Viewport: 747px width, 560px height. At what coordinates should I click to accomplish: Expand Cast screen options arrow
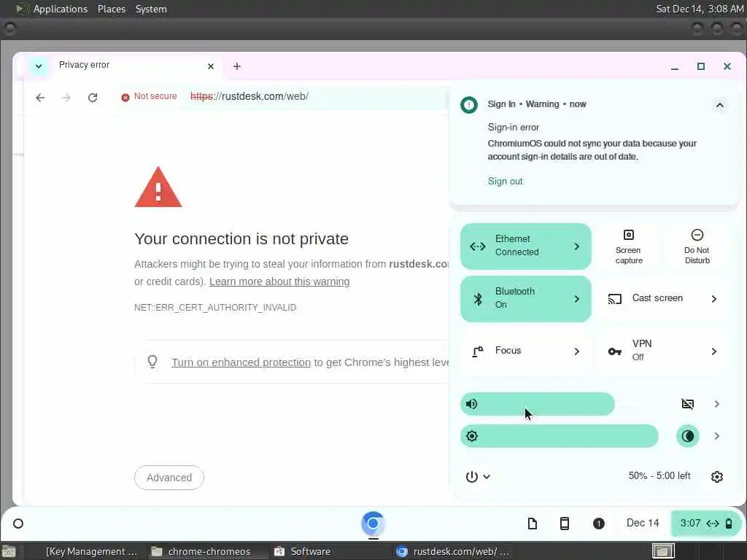coord(713,298)
